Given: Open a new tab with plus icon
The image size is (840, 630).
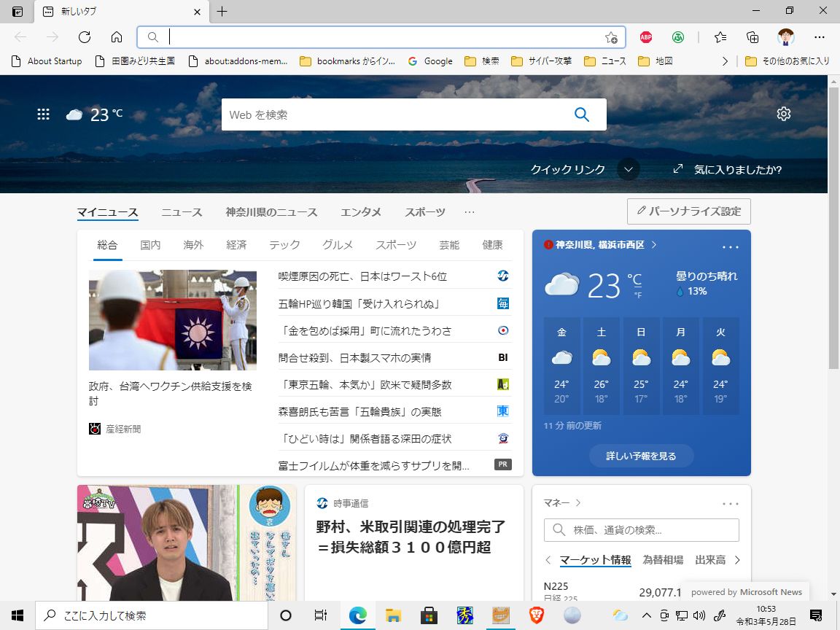Looking at the screenshot, I should pos(222,11).
